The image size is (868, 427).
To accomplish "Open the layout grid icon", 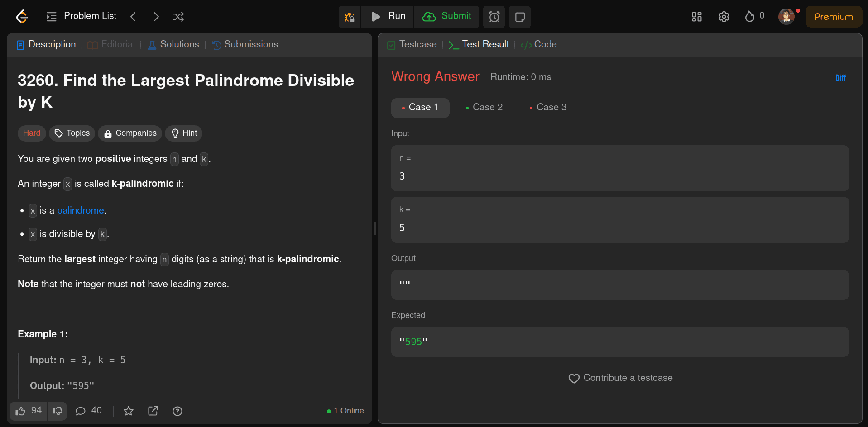I will (697, 17).
